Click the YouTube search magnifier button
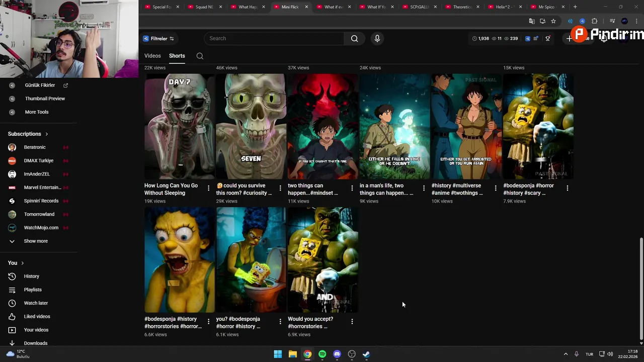Screen dimensions: 644x362 (x=354, y=38)
